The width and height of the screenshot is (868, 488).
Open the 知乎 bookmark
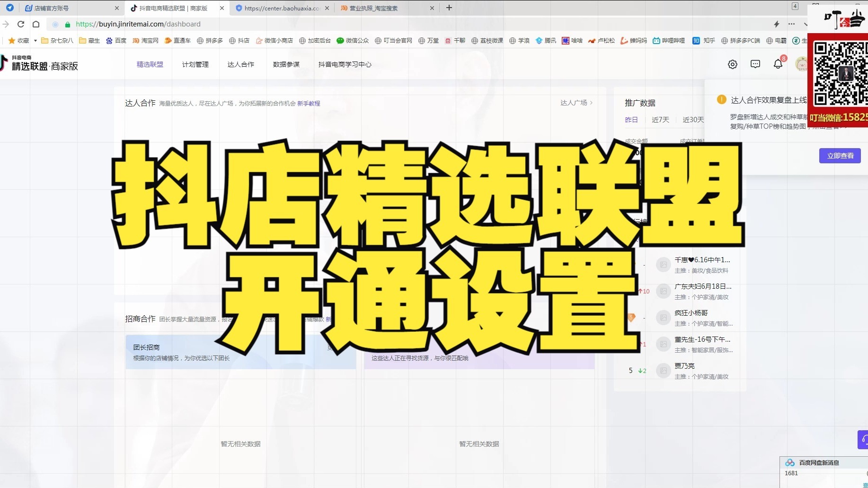click(x=704, y=41)
